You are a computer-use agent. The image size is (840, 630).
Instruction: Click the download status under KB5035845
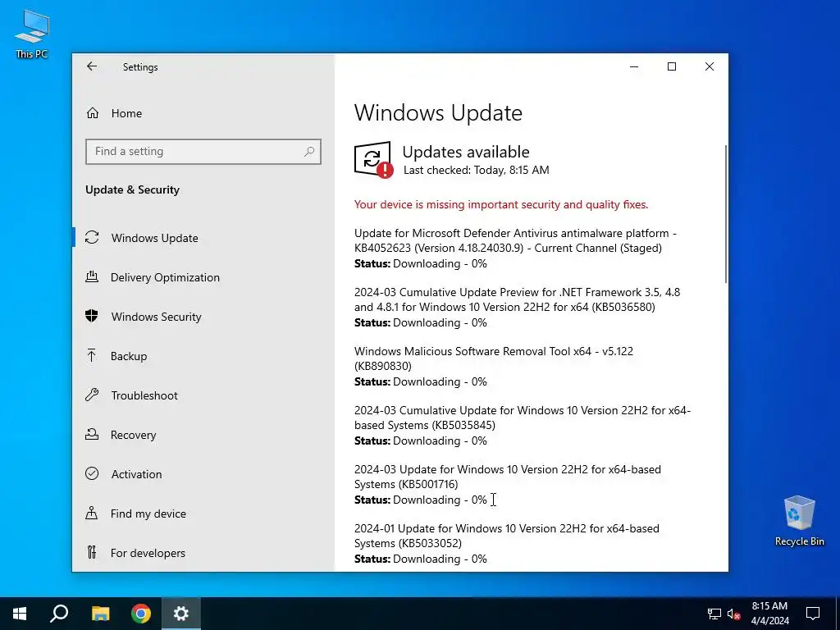(x=421, y=441)
